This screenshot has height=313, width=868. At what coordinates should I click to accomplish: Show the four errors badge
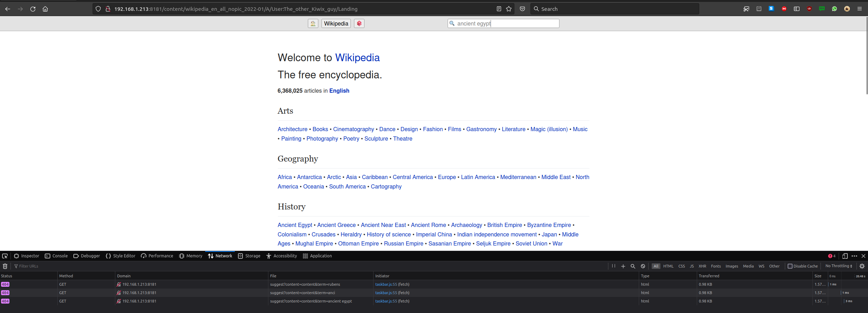[x=832, y=256]
